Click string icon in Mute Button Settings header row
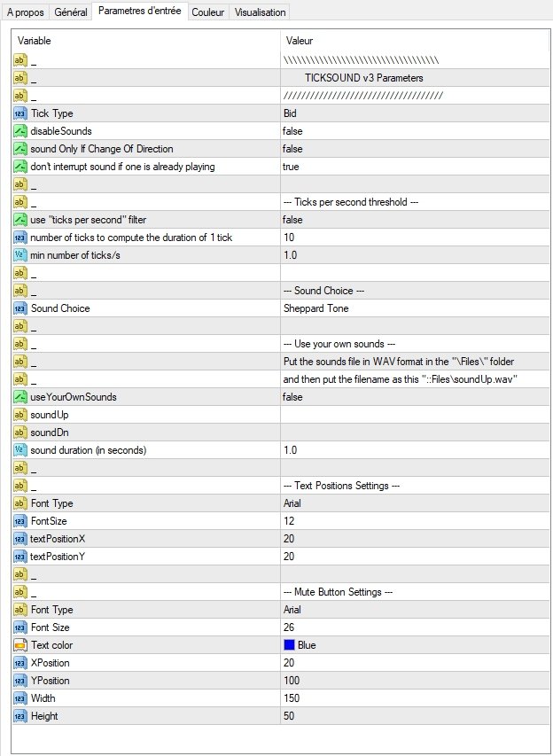553x756 pixels. 20,592
